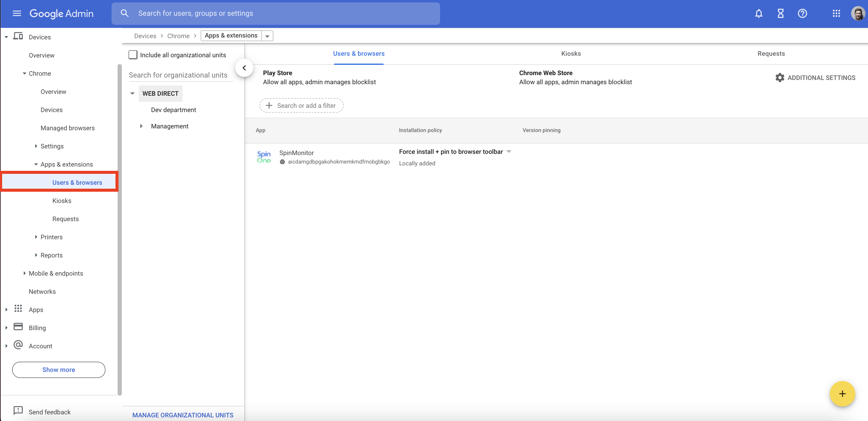868x421 pixels.
Task: Open the Google apps grid
Action: tap(836, 13)
